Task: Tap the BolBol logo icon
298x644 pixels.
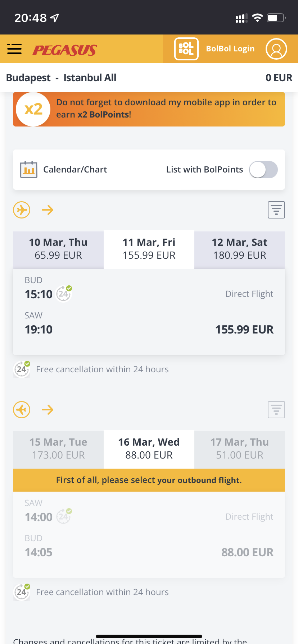Action: (186, 49)
